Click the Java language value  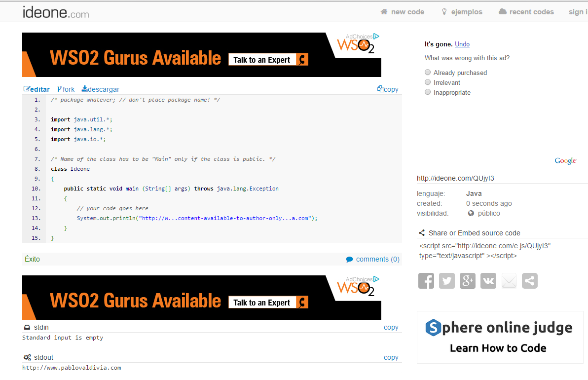click(474, 193)
